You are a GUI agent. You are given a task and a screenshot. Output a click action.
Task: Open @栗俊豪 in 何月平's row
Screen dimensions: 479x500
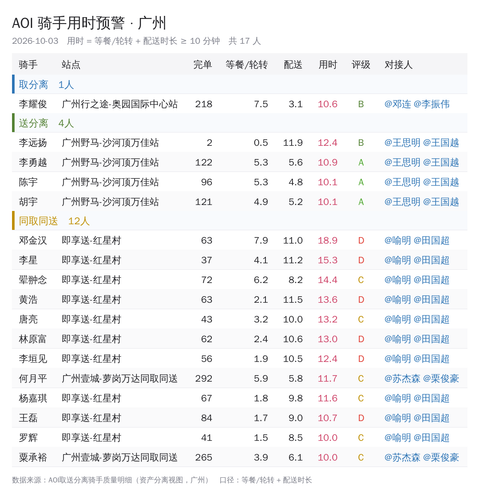441,378
